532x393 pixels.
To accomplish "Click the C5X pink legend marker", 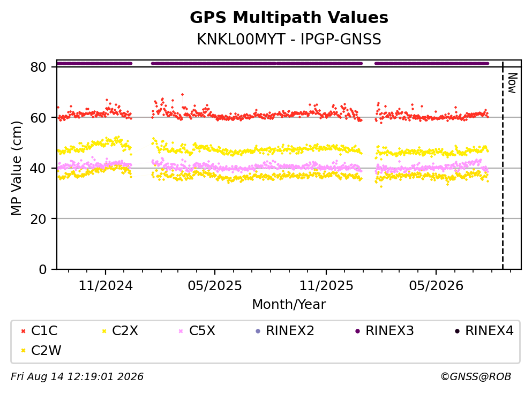I will click(181, 331).
